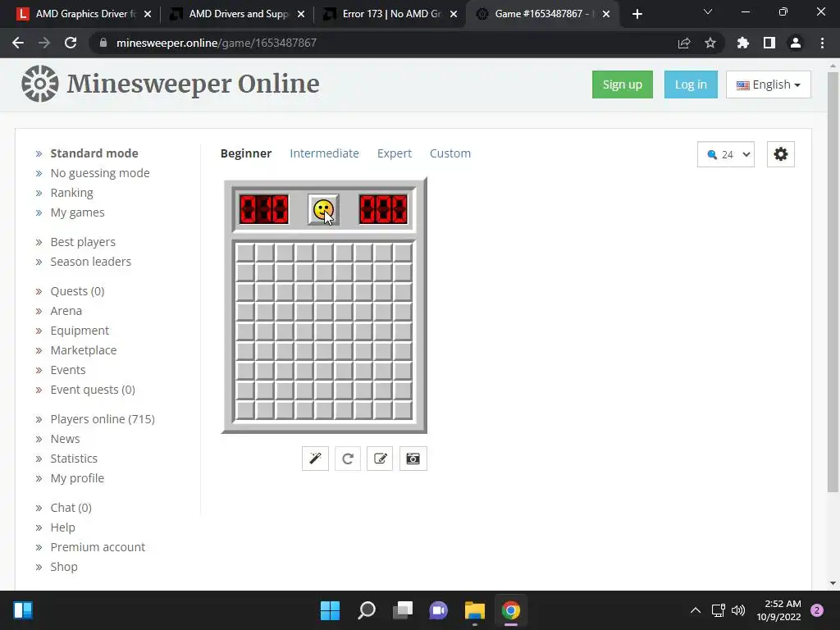
Task: Click the magic wand icon below the board
Action: click(315, 459)
